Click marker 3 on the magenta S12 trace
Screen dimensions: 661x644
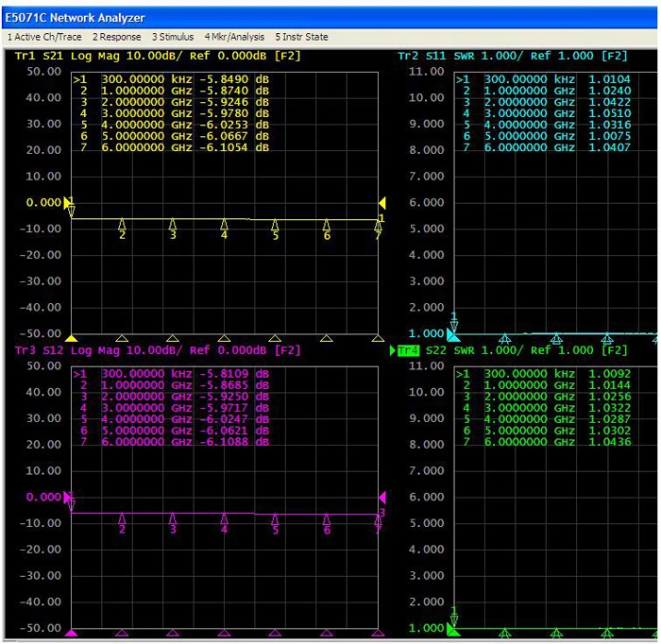click(173, 519)
